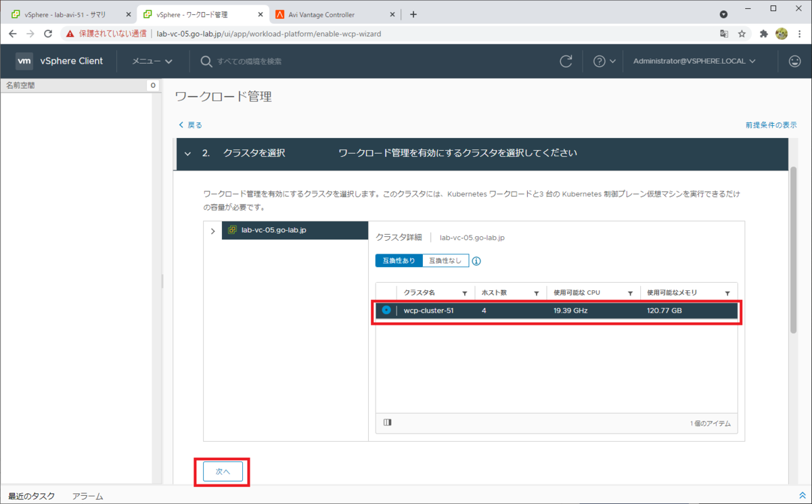The height and width of the screenshot is (504, 812).
Task: Click the filter icon on クラスタ名 column
Action: 466,292
